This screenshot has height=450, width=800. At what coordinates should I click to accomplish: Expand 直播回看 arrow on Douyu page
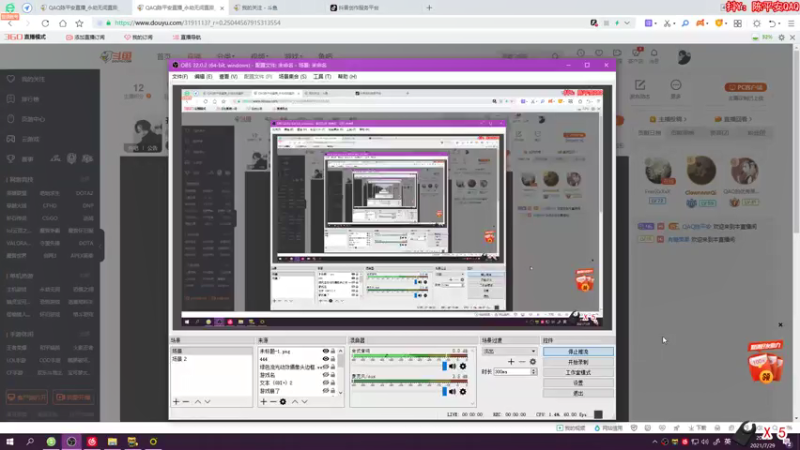point(750,119)
